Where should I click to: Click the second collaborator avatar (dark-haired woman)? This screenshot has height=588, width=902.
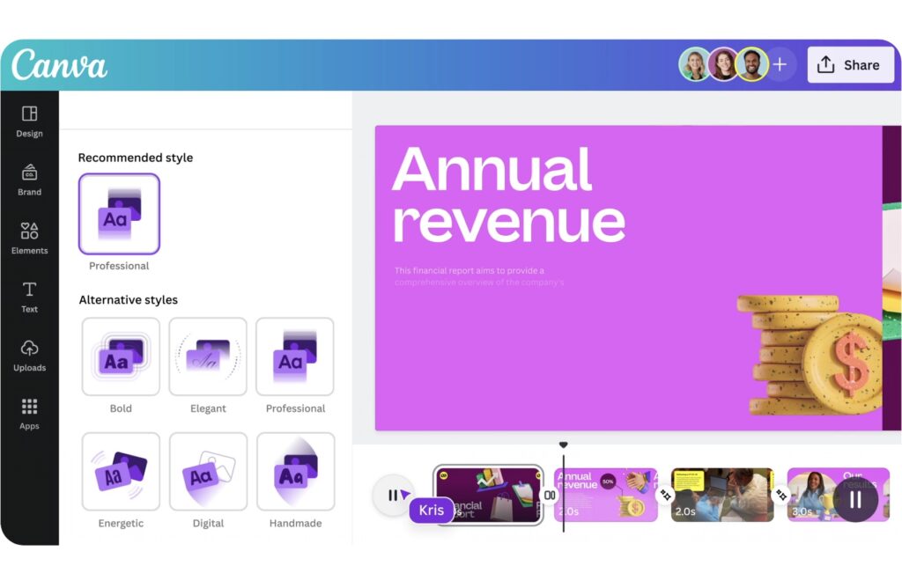(723, 64)
